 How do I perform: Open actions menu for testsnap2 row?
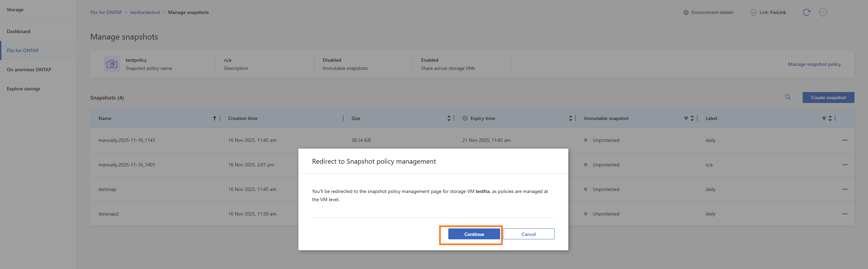[x=844, y=214]
